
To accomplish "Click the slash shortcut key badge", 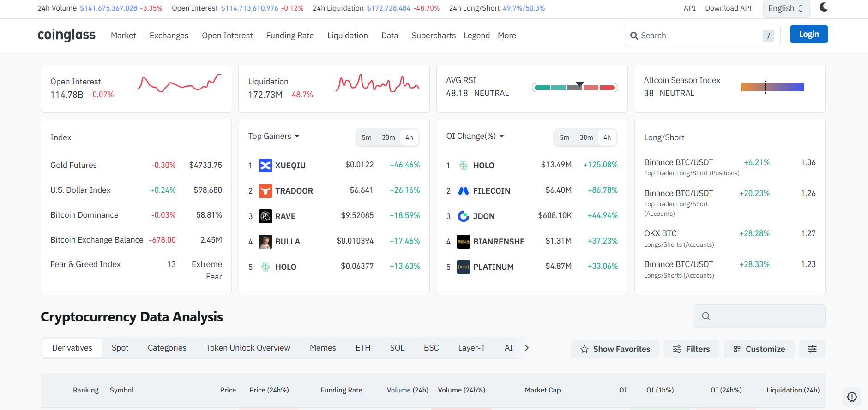I will (768, 36).
